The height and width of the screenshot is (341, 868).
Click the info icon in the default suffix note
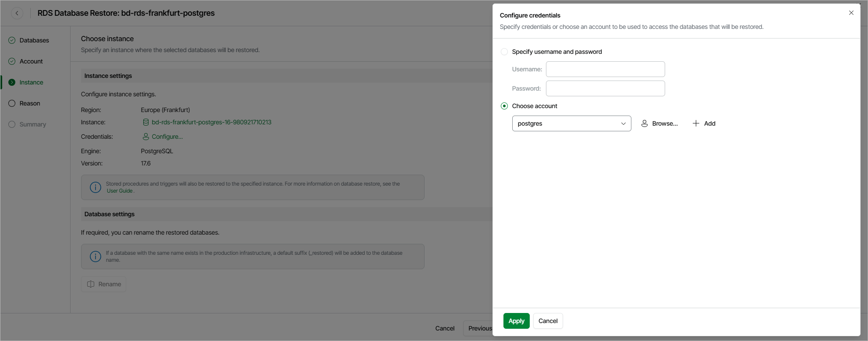point(96,257)
